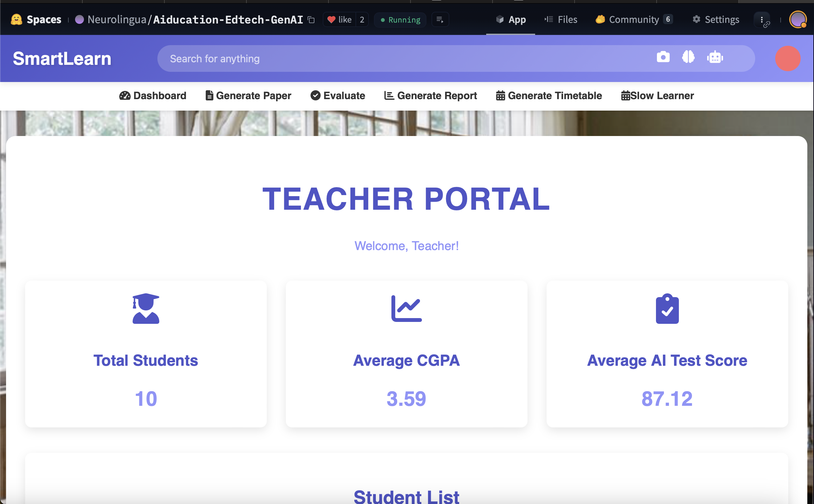Open the robot chatbot icon
This screenshot has height=504, width=814.
tap(714, 57)
